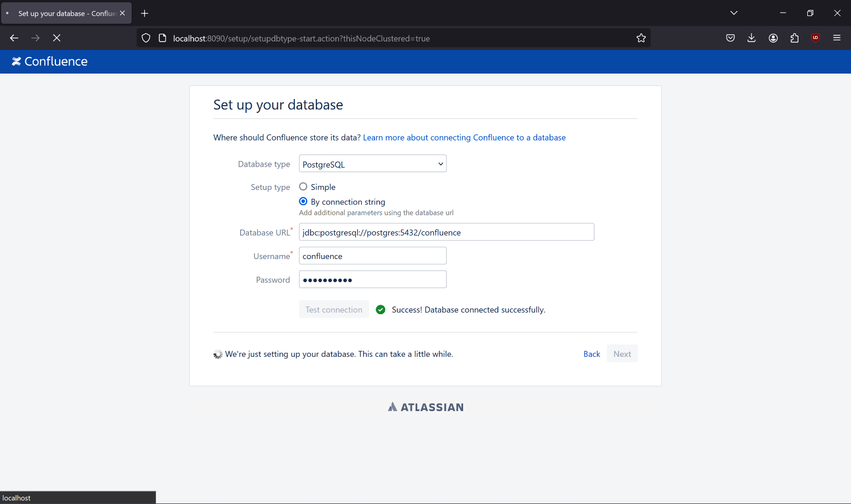This screenshot has width=851, height=504.
Task: Select the Simple setup type
Action: (x=303, y=187)
